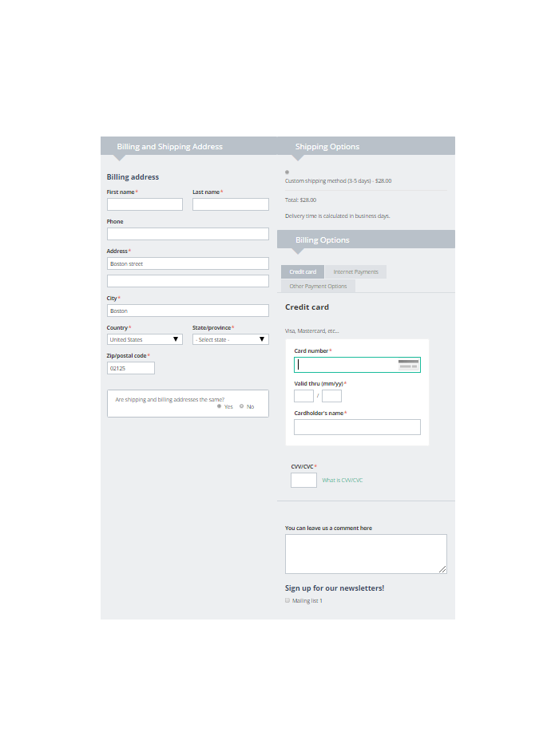Screen dimensions: 559x756
Task: Click the credit card icon in Card number field
Action: click(x=408, y=364)
